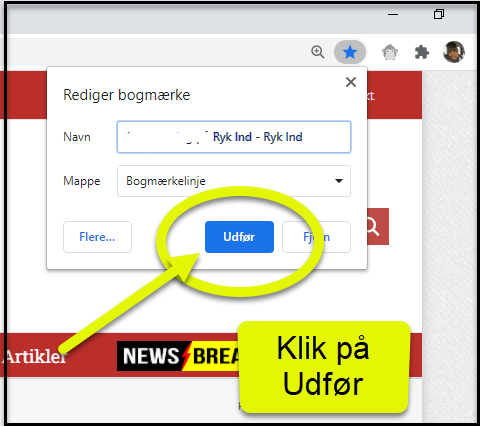Open the profile avatar picture

tap(454, 52)
